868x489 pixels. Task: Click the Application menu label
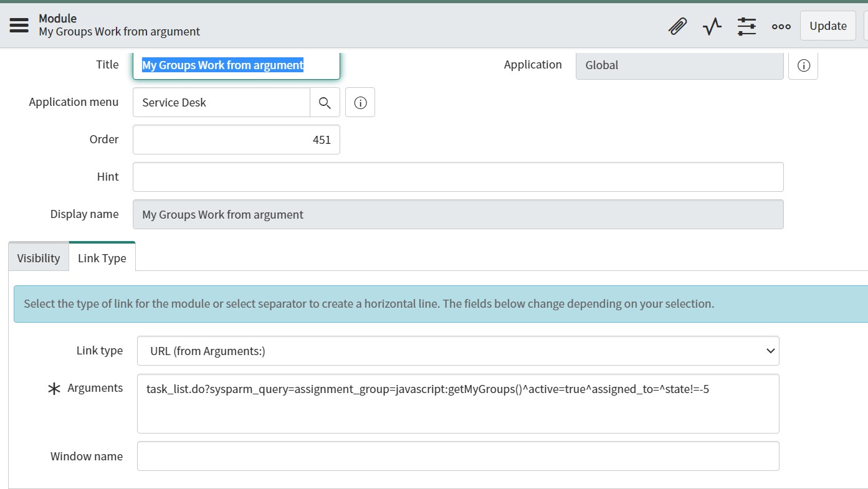pyautogui.click(x=74, y=102)
